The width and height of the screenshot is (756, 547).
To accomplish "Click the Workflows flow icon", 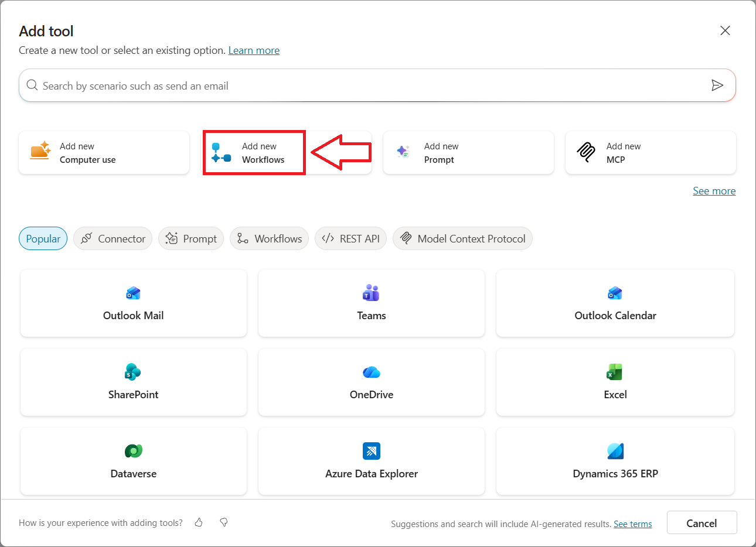I will coord(221,152).
